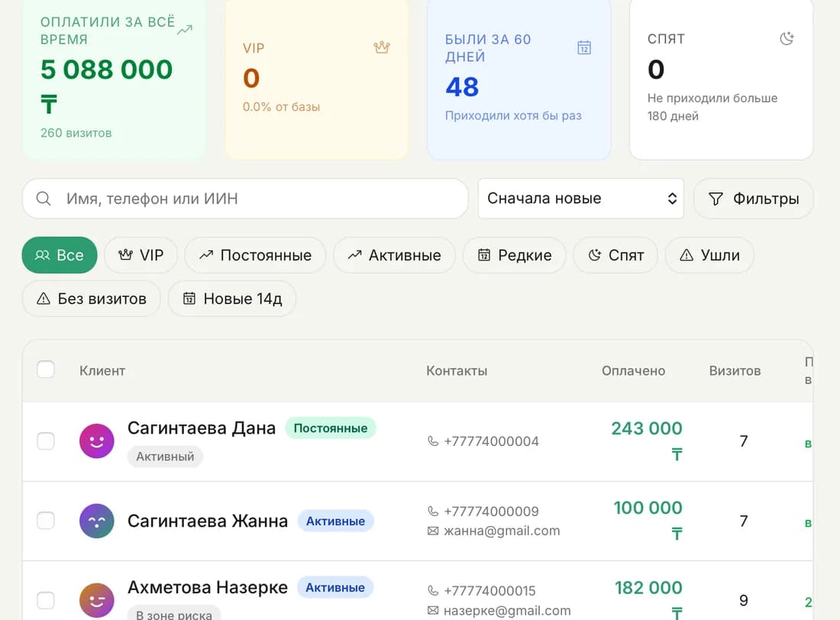Image resolution: width=840 pixels, height=620 pixels.
Task: Focus the Имя, телефон или ИИН search field
Action: 245,199
